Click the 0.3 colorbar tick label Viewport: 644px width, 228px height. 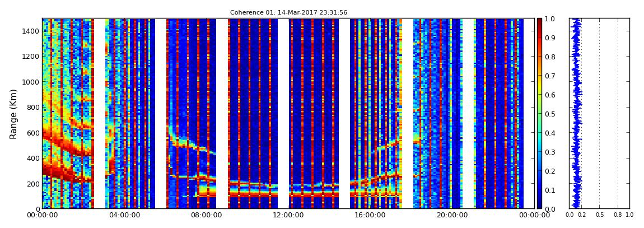click(x=551, y=152)
